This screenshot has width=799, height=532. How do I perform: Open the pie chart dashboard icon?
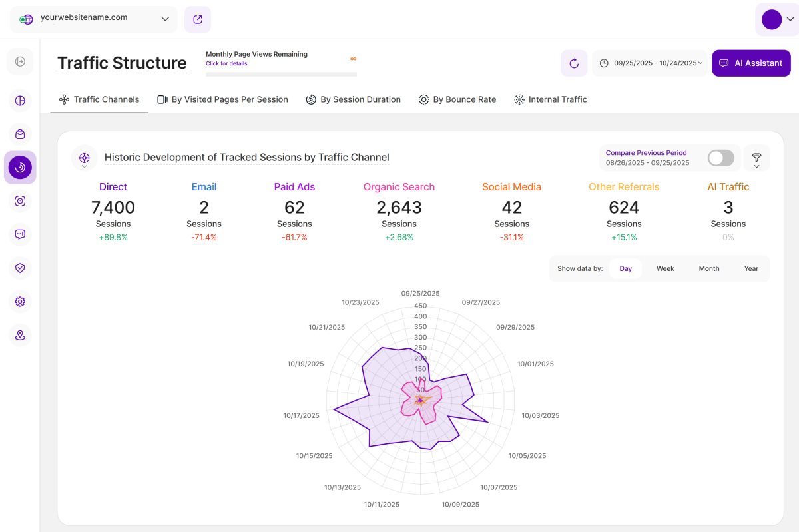[20, 101]
